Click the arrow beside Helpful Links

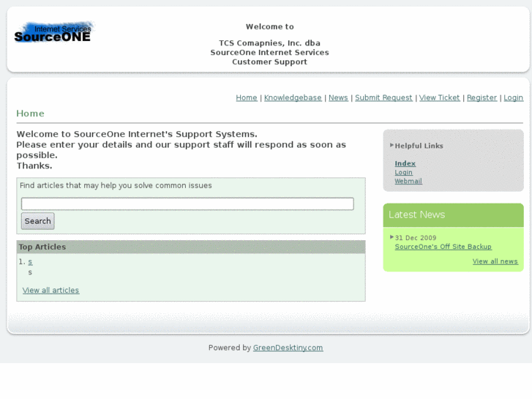coord(392,145)
